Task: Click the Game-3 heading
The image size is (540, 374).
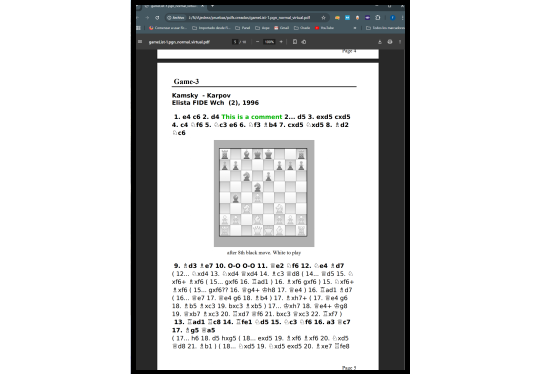Action: pyautogui.click(x=186, y=82)
